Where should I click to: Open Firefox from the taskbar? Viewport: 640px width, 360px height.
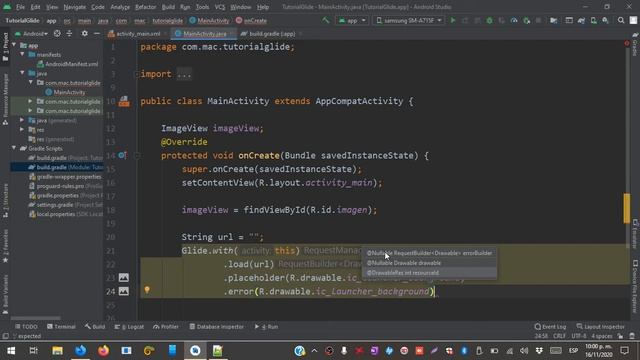103,351
